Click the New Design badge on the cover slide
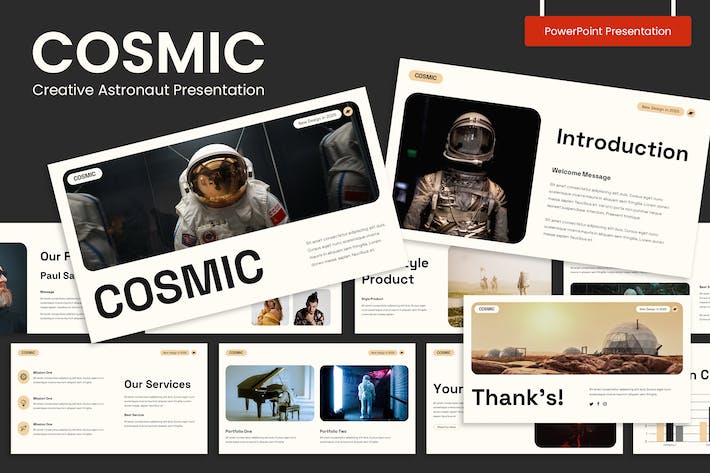Image resolution: width=710 pixels, height=473 pixels. (x=317, y=119)
